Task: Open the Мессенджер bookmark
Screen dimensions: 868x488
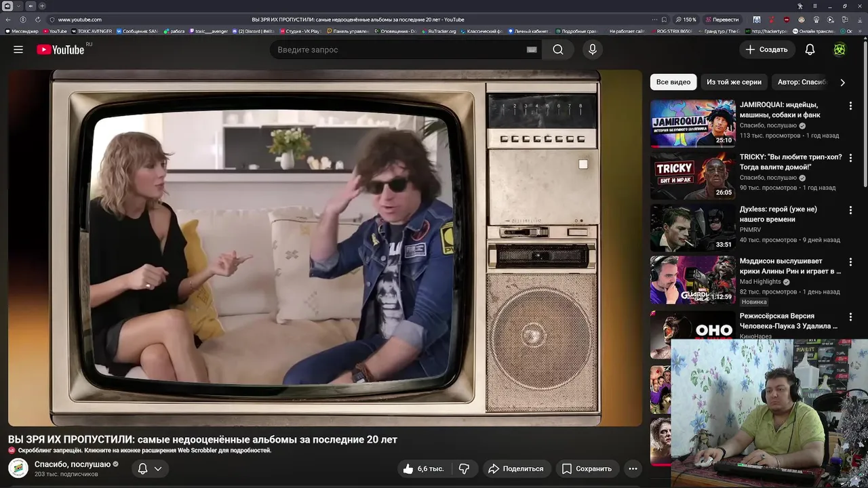Action: point(22,31)
